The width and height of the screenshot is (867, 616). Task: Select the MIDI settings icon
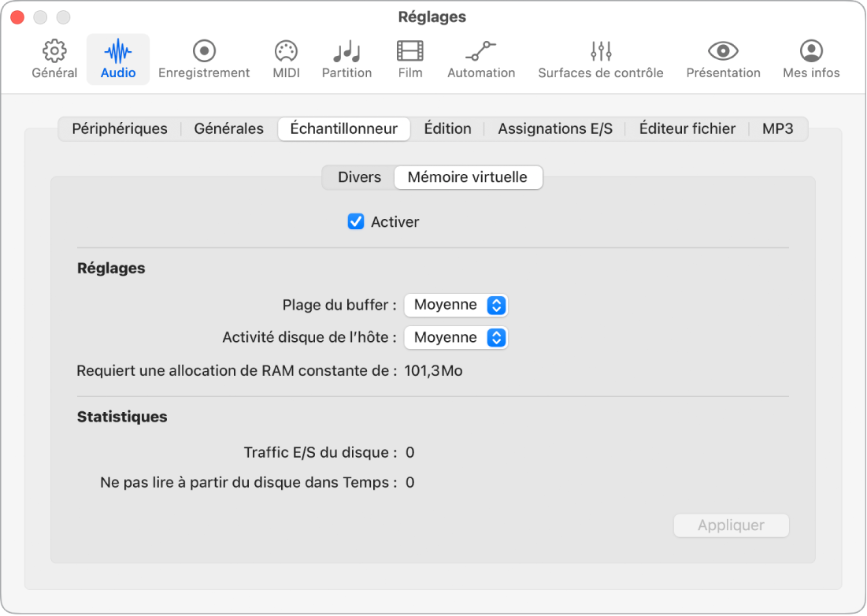click(x=285, y=58)
